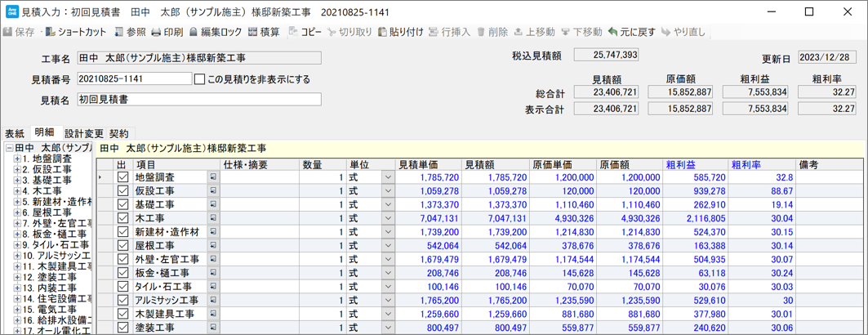Click the detail icon beside 外壁・左官工事 item
This screenshot has height=335, width=868.
point(212,260)
